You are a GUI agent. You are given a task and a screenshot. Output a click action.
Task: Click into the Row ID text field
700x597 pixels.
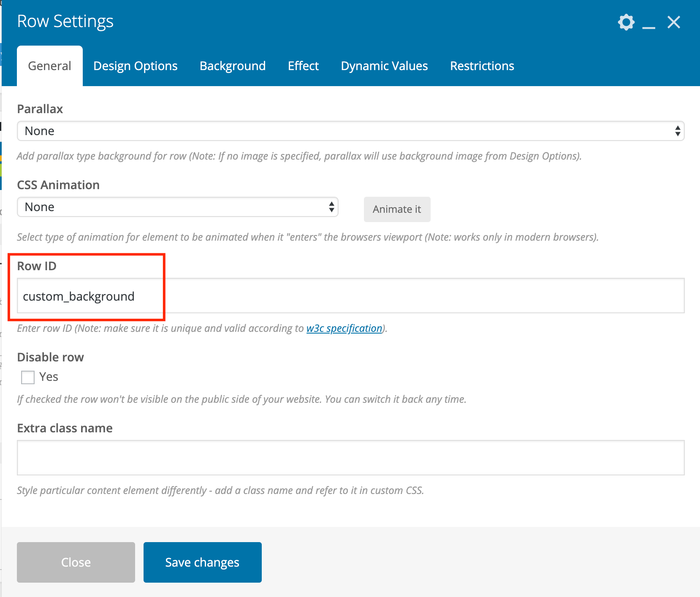350,296
